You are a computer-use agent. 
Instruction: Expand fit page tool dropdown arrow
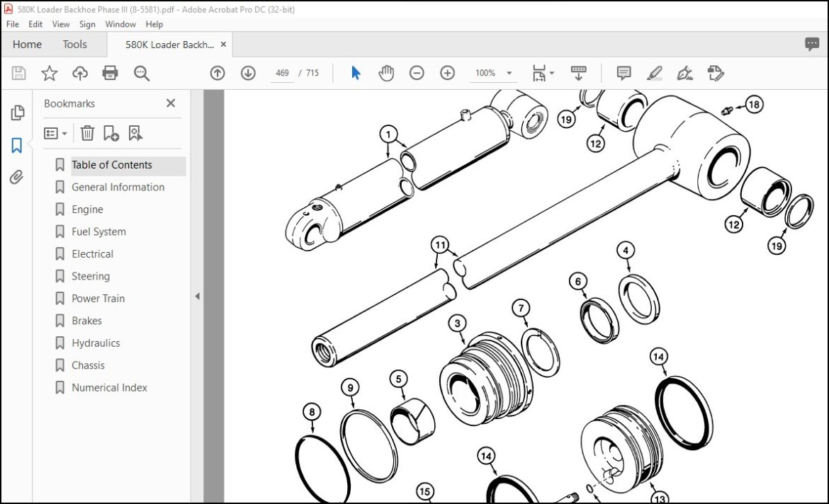click(552, 73)
